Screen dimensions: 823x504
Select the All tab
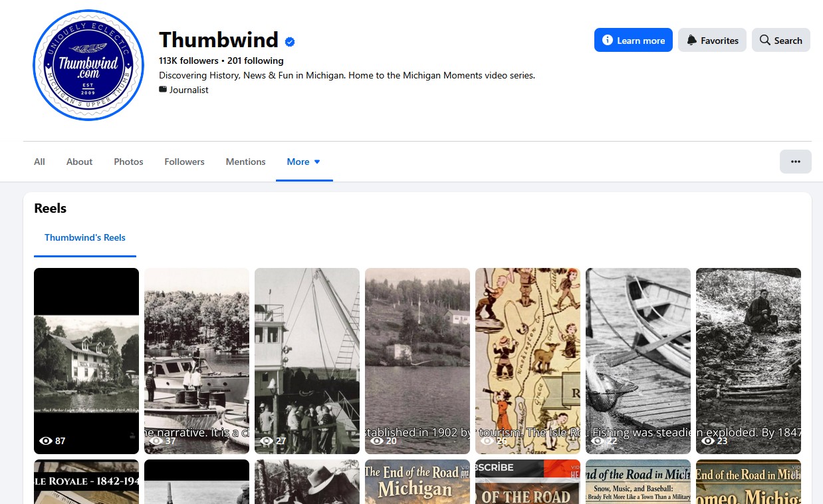click(x=39, y=162)
